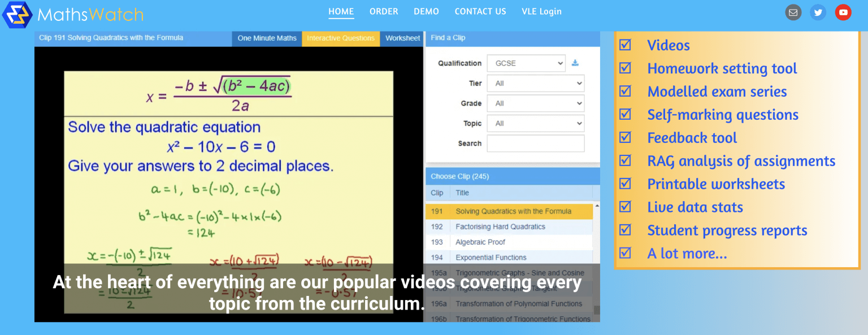Screen dimensions: 868x335
Task: Select clip 195a Trigonometric Graphs Sine and Cosine
Action: click(x=509, y=273)
